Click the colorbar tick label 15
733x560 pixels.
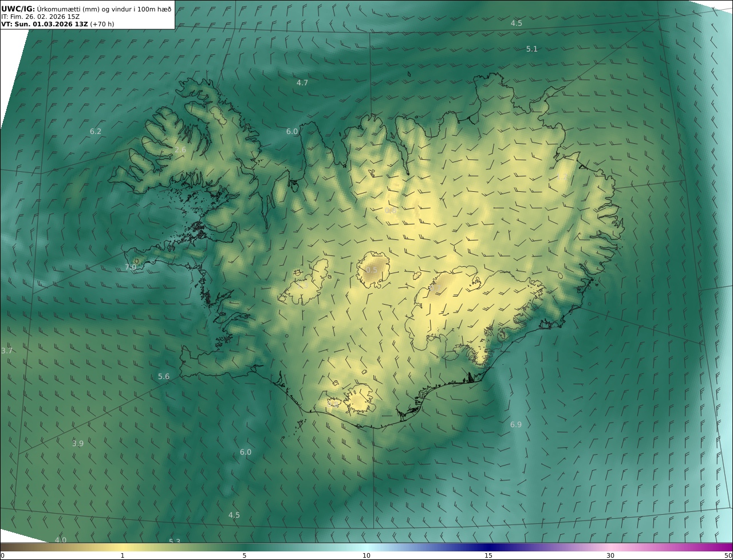pyautogui.click(x=488, y=556)
